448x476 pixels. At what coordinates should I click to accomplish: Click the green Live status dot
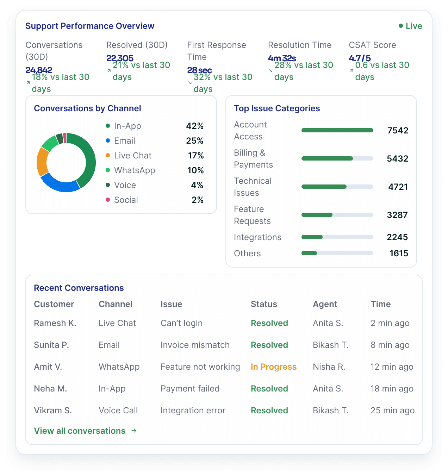(x=401, y=26)
